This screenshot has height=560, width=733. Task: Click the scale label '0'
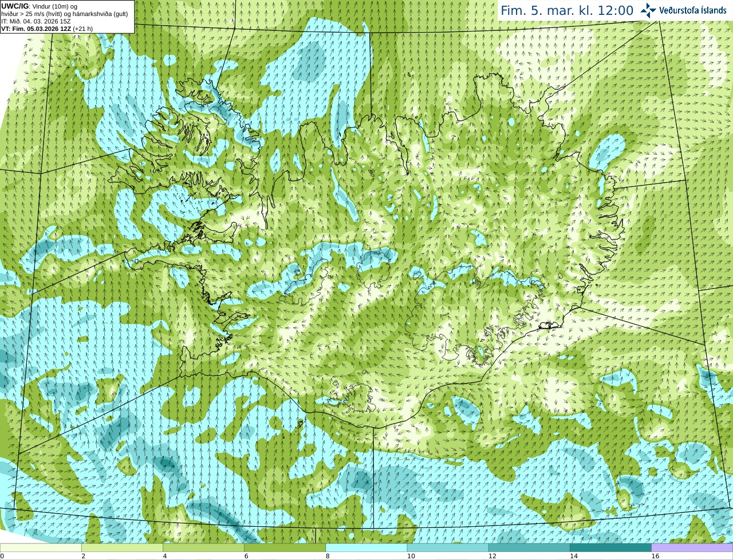point(2,556)
